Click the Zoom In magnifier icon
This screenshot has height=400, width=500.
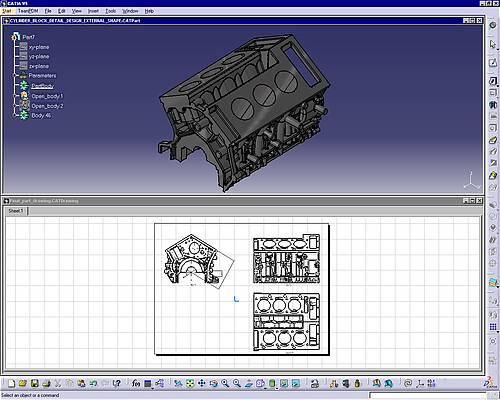[x=225, y=384]
